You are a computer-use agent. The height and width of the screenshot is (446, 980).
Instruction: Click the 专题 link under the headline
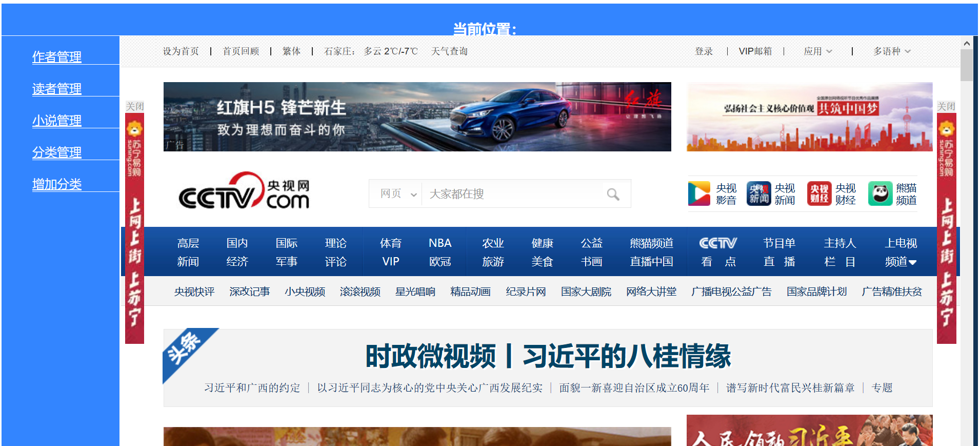point(882,388)
